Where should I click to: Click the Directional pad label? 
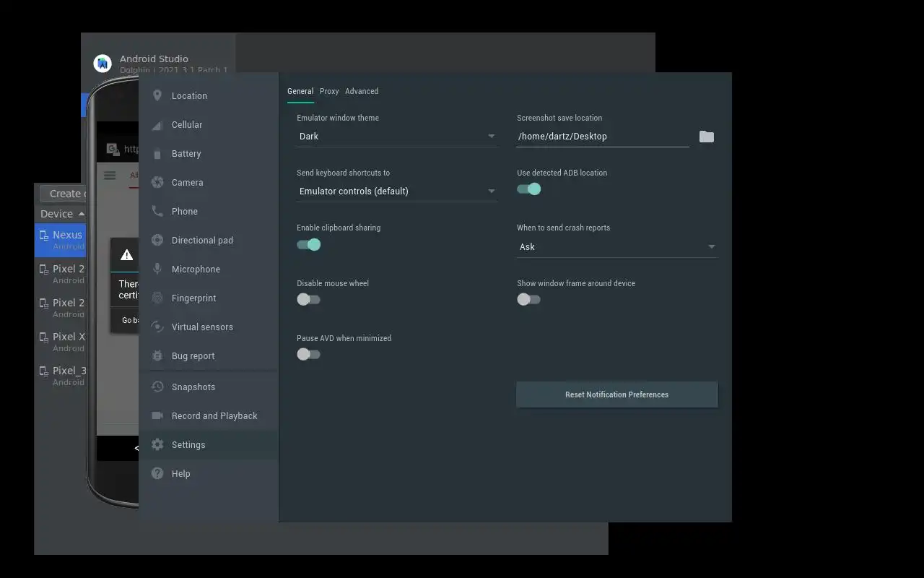202,241
